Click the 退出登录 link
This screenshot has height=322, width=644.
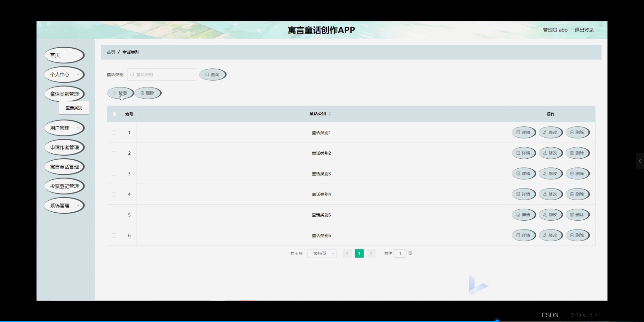584,30
